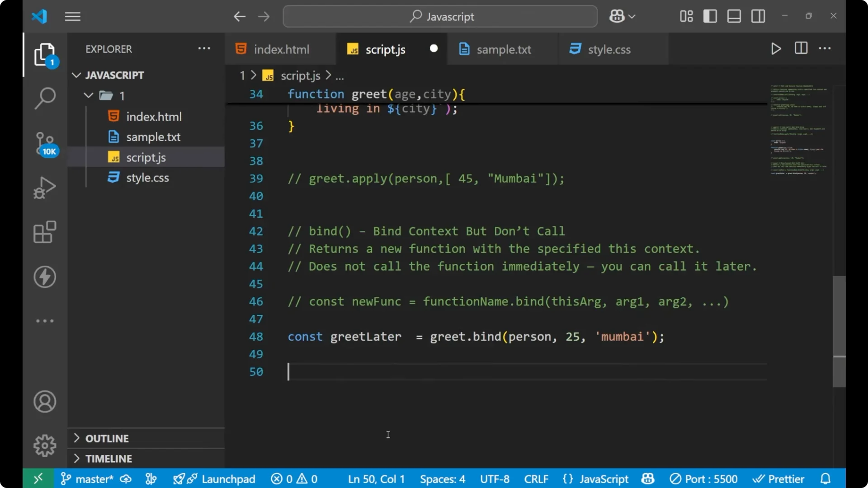Open the application hamburger menu
Image resolution: width=868 pixels, height=488 pixels.
72,16
